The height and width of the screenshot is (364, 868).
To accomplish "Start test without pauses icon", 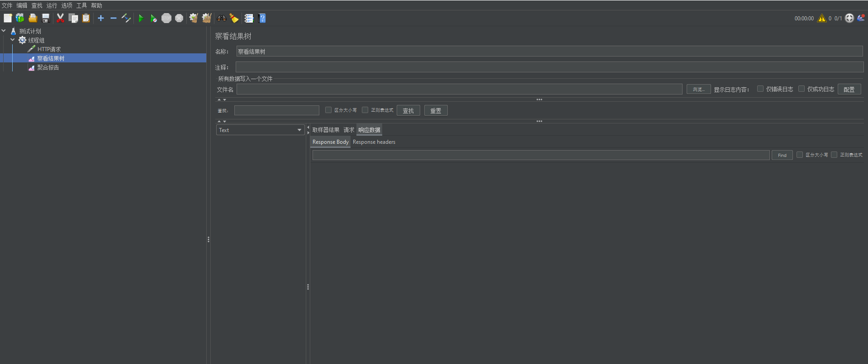I will [154, 18].
